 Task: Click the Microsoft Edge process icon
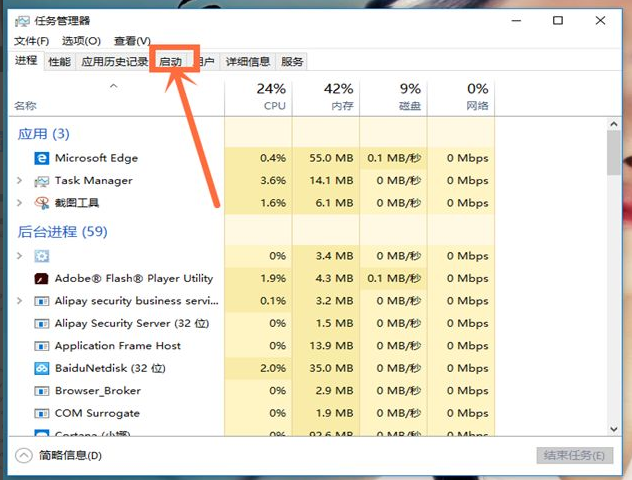point(42,158)
